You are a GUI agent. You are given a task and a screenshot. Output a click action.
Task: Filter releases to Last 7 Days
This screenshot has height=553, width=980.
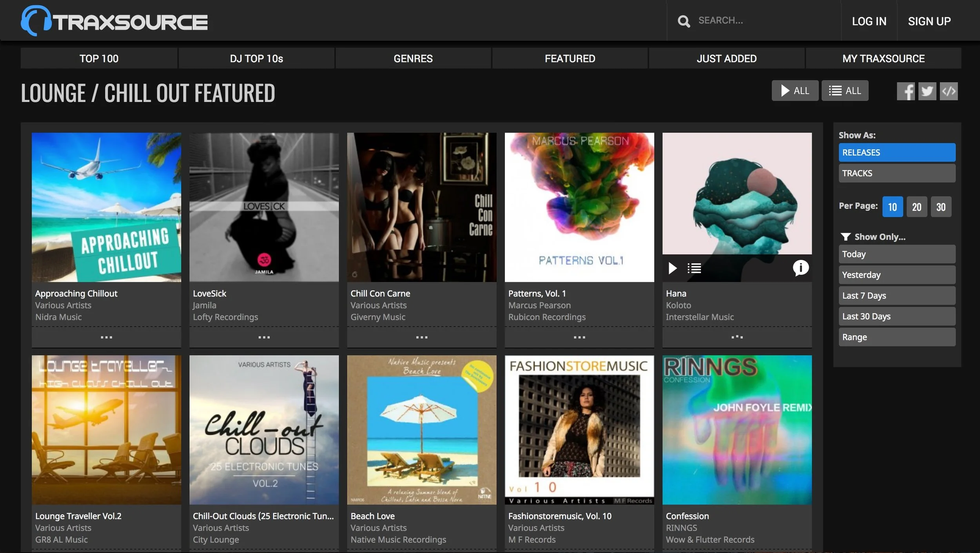coord(897,296)
